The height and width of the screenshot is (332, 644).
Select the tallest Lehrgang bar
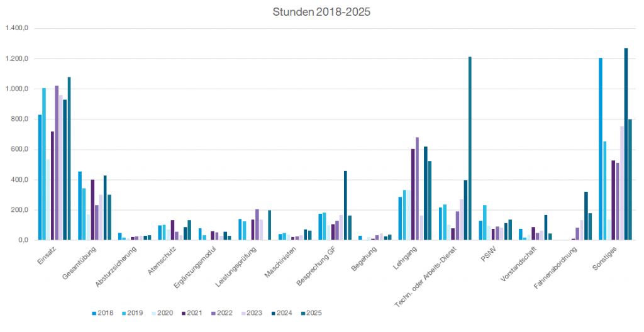[417, 189]
